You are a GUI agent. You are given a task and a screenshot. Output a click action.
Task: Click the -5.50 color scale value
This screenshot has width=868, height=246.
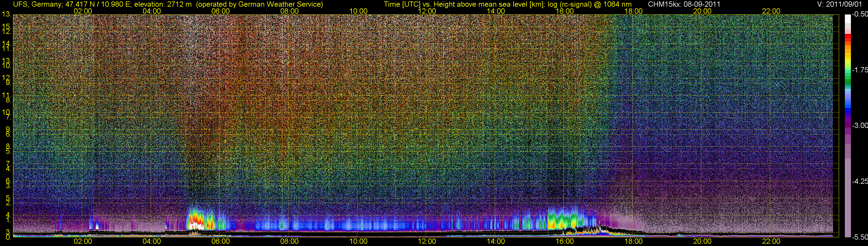coord(860,237)
